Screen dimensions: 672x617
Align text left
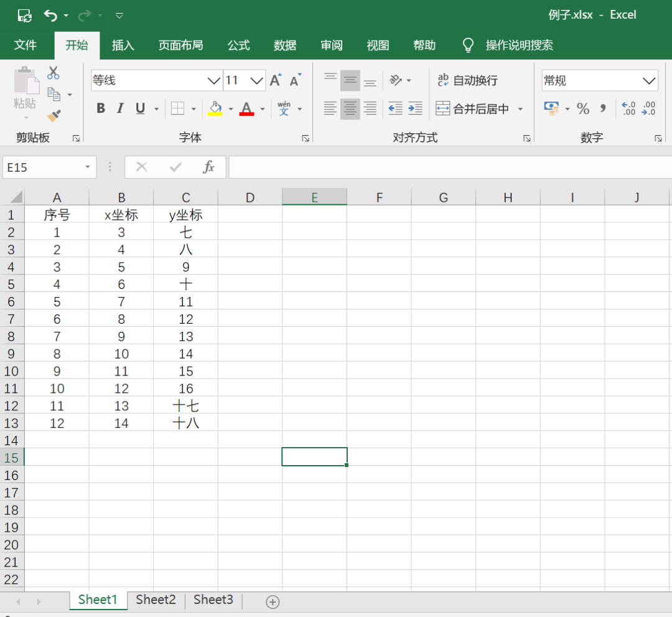click(x=330, y=108)
